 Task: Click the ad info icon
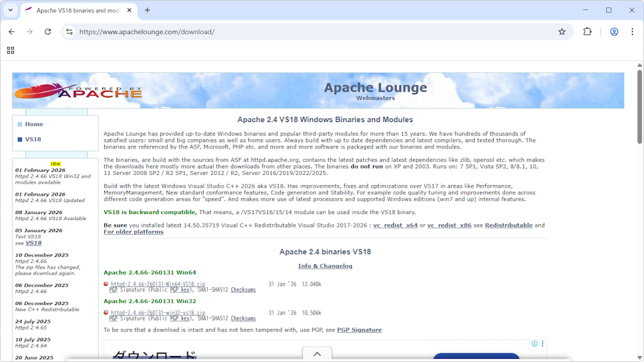click(x=534, y=343)
